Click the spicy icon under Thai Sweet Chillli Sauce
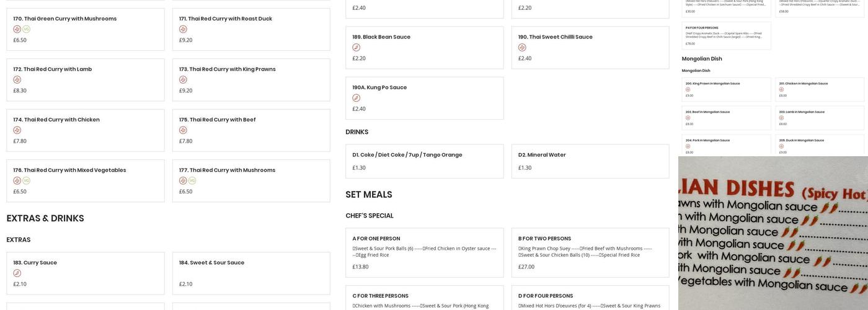Image resolution: width=868 pixels, height=310 pixels. tap(522, 47)
